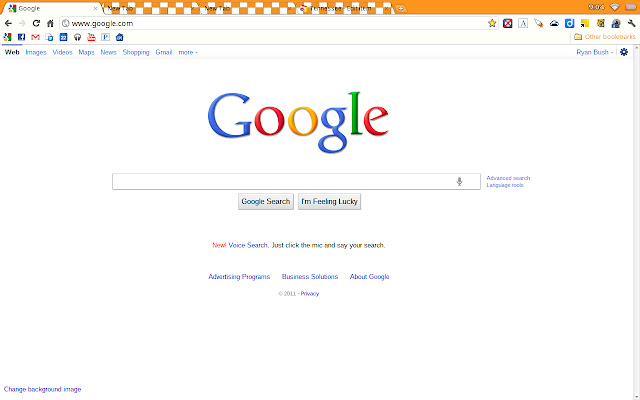The height and width of the screenshot is (400, 640).
Task: Reload the page with the refresh icon
Action: click(x=36, y=23)
